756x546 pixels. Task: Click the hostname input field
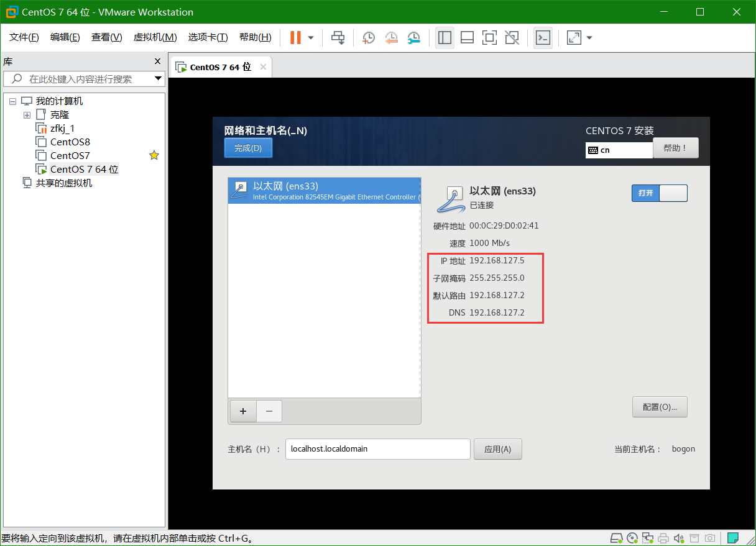click(377, 448)
